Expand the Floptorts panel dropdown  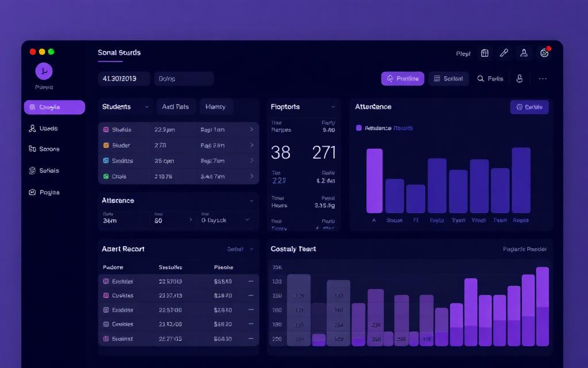tap(333, 107)
